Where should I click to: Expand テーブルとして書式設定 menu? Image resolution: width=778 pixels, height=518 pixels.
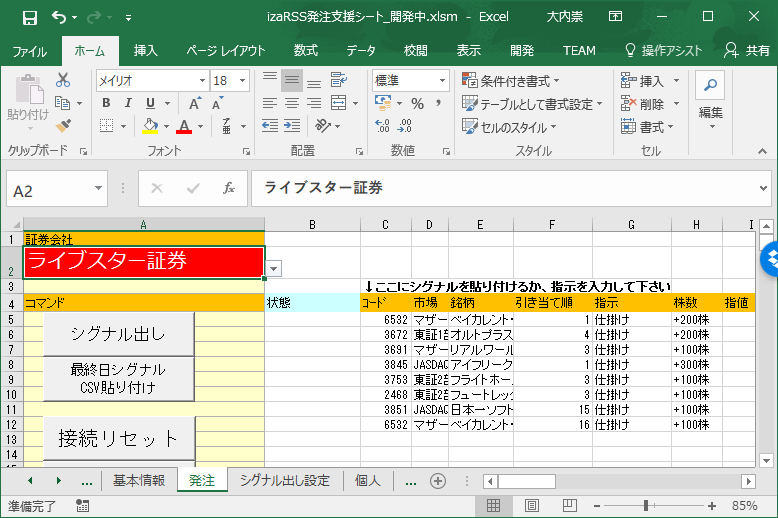(x=532, y=104)
